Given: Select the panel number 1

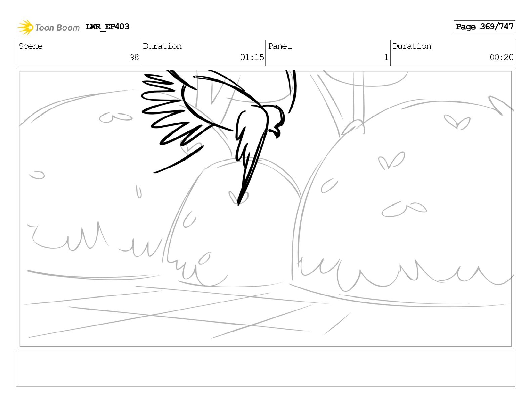Looking at the screenshot, I should point(386,57).
